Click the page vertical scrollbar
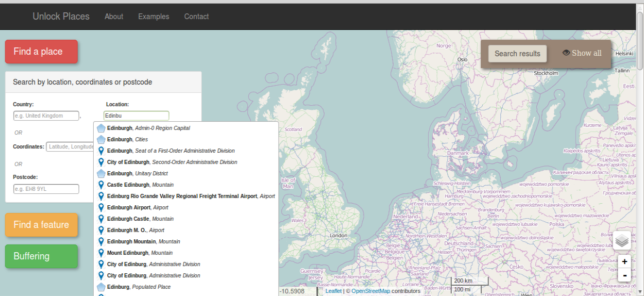The image size is (644, 296). (x=640, y=155)
